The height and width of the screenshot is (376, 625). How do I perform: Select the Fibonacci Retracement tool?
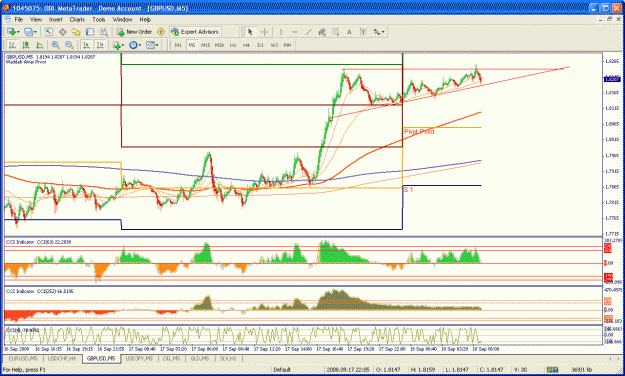point(336,32)
